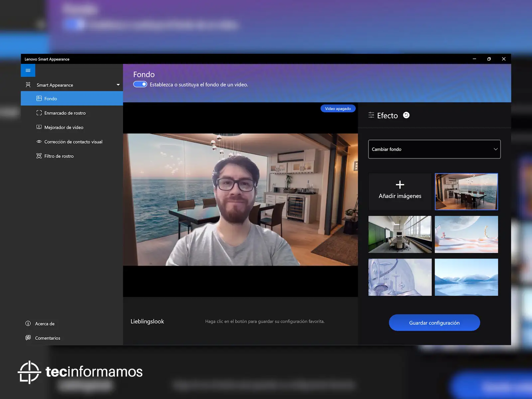Image resolution: width=532 pixels, height=399 pixels.
Task: Choose the conference room background thumbnail
Action: 400,234
